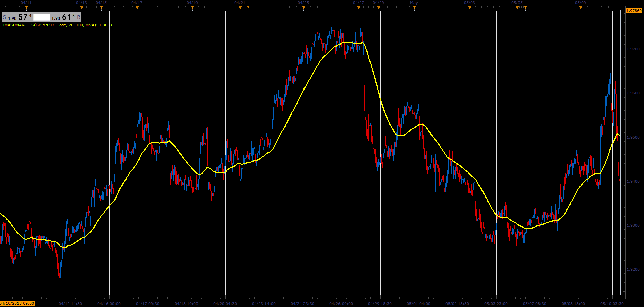Click the 1.9200 price axis label
644x307 pixels.
pyautogui.click(x=633, y=269)
